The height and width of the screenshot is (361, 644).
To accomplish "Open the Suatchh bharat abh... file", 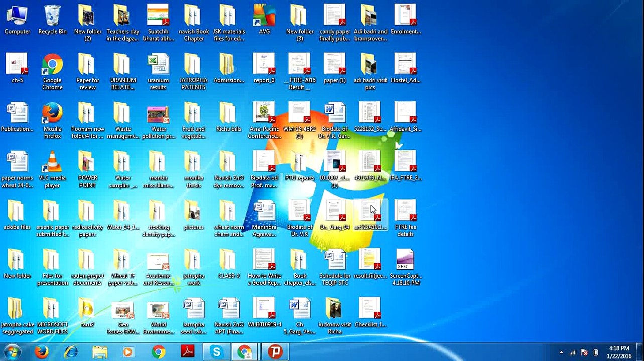I will click(158, 23).
